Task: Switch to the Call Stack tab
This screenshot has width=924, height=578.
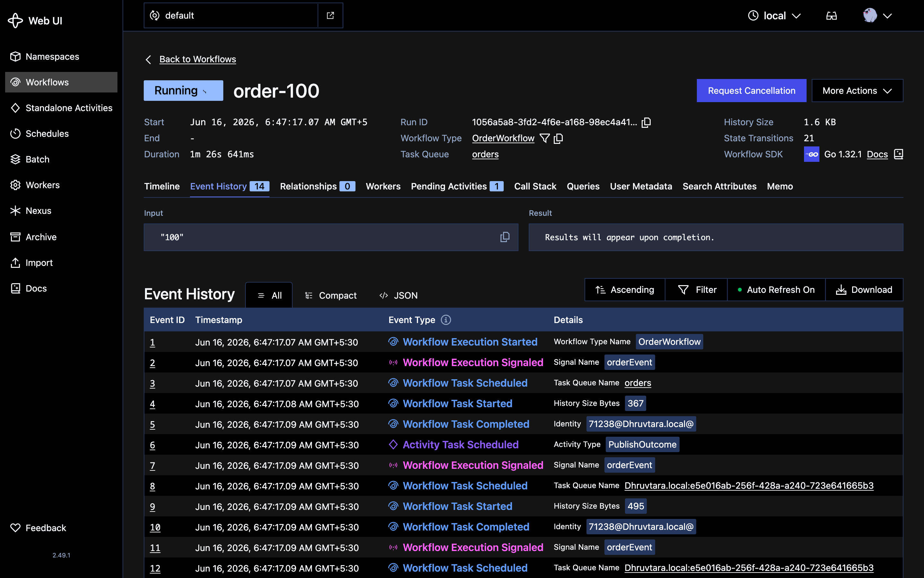Action: pos(535,186)
